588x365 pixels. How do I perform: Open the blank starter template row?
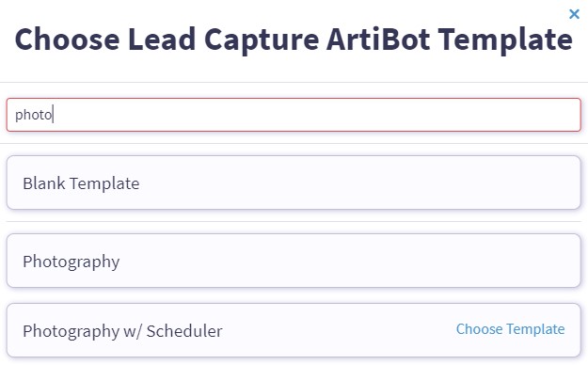(294, 182)
